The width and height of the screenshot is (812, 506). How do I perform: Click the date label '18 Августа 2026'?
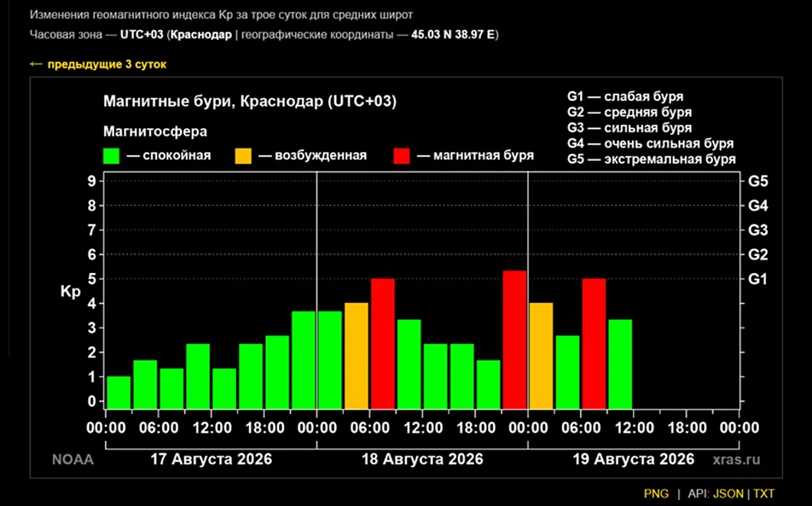[x=422, y=458]
